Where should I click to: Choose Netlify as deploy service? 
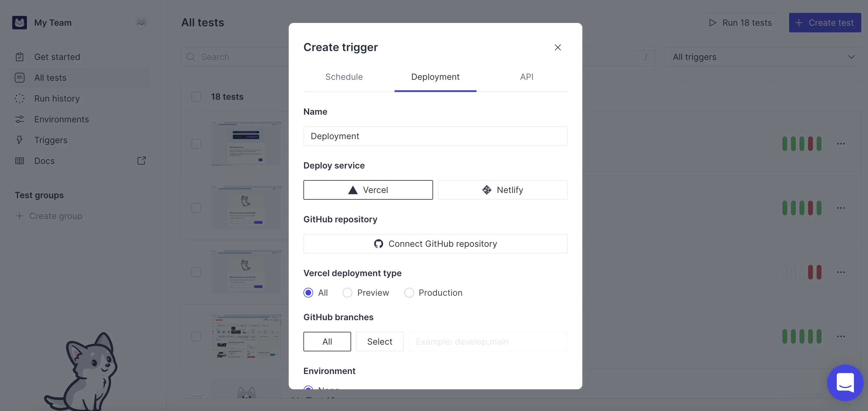[502, 190]
